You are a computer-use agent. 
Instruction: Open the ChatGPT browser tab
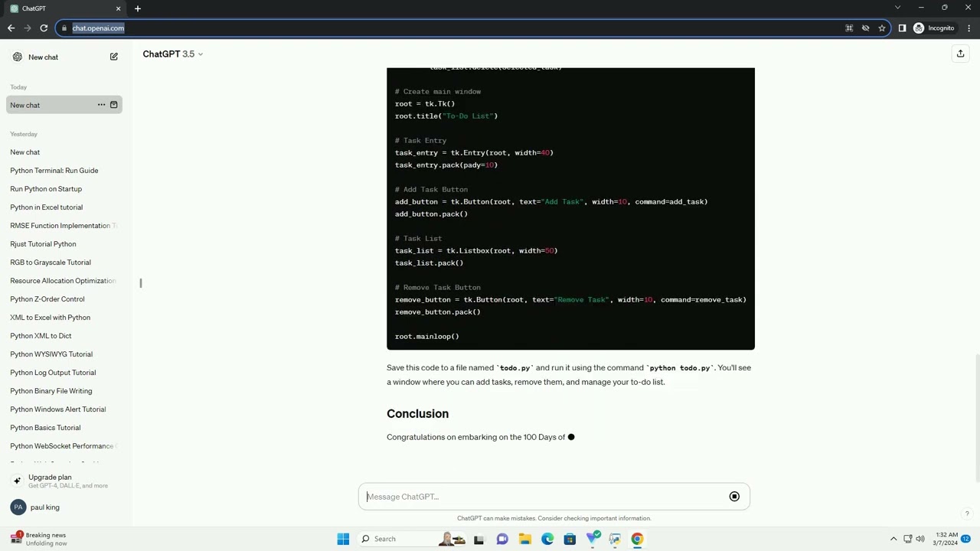coord(65,8)
